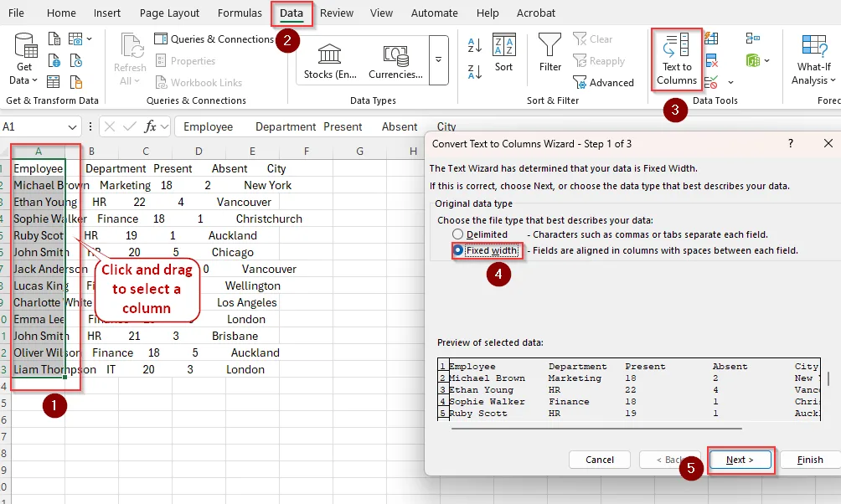The image size is (841, 504).
Task: Click the Recent Sources icon
Action: (x=76, y=60)
